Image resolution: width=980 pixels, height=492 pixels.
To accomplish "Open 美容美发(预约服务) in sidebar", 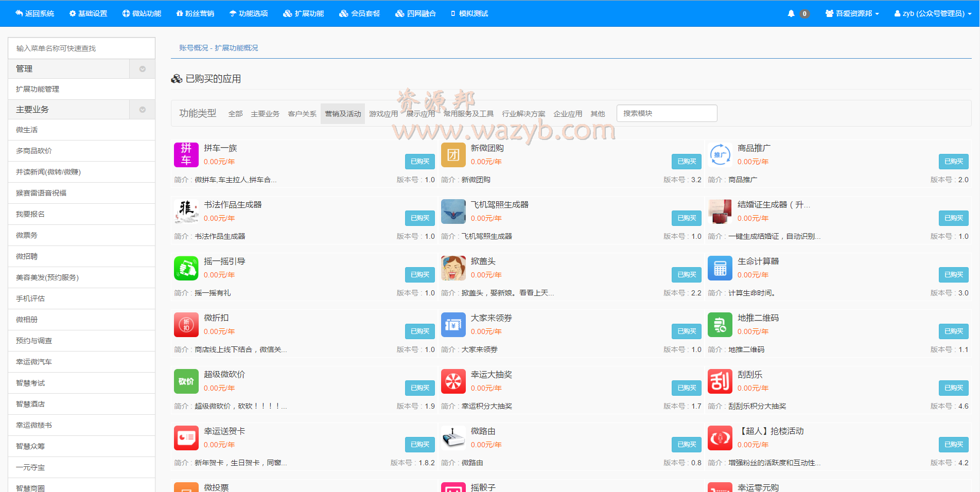I will click(82, 277).
